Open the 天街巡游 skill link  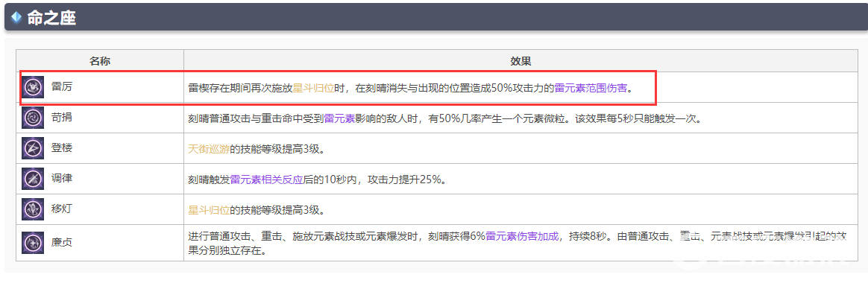(x=210, y=150)
